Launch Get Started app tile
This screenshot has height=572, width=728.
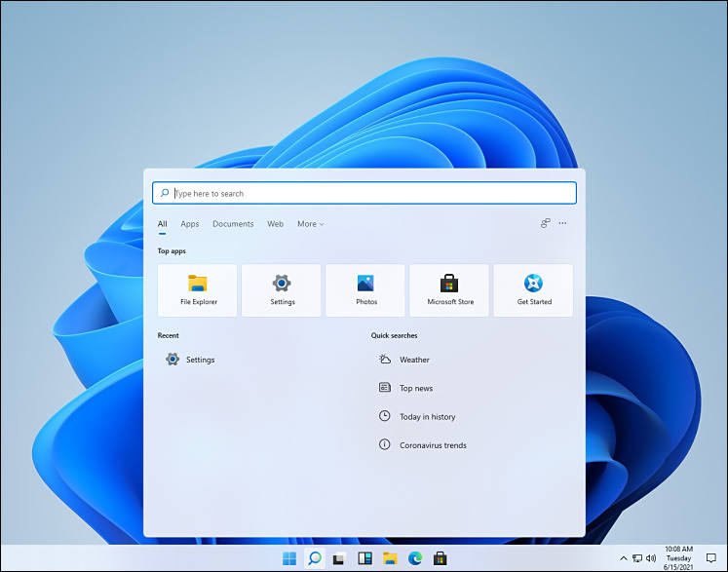533,290
